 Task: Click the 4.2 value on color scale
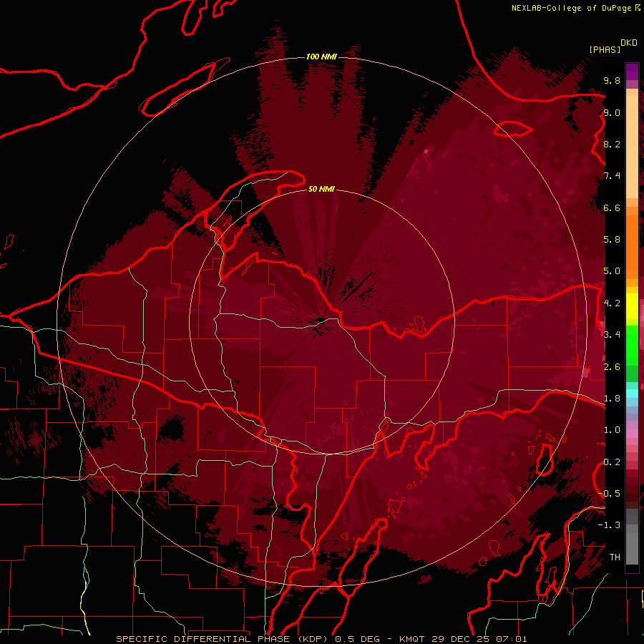(612, 303)
